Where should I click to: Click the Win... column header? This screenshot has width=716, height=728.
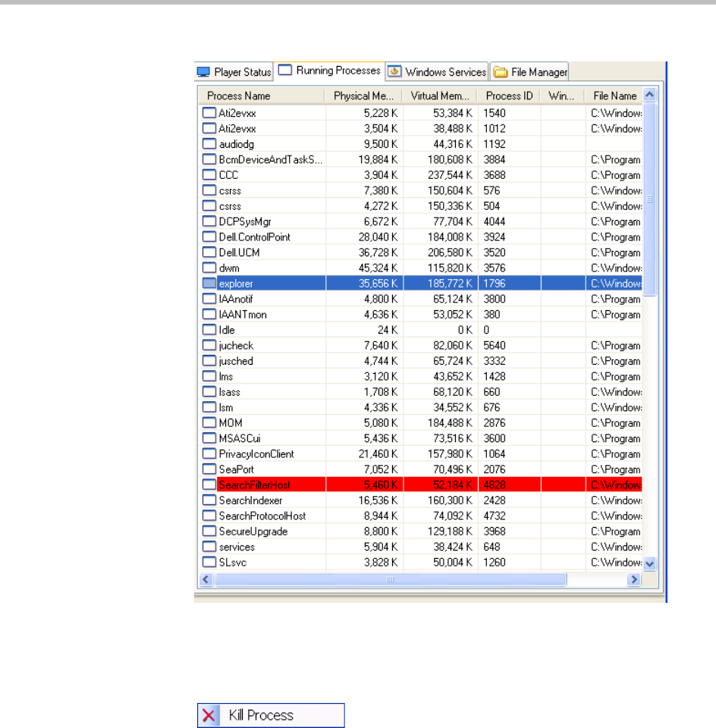[563, 96]
